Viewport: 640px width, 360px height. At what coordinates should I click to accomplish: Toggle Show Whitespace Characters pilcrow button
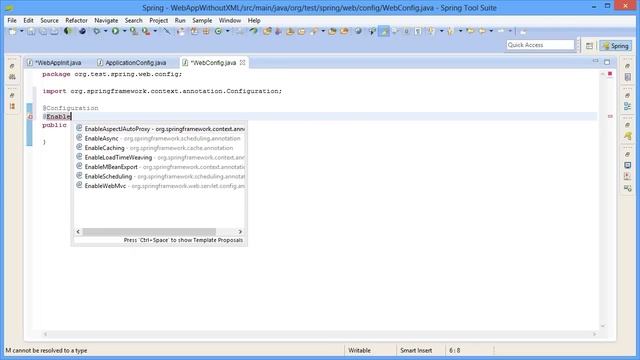point(418,31)
